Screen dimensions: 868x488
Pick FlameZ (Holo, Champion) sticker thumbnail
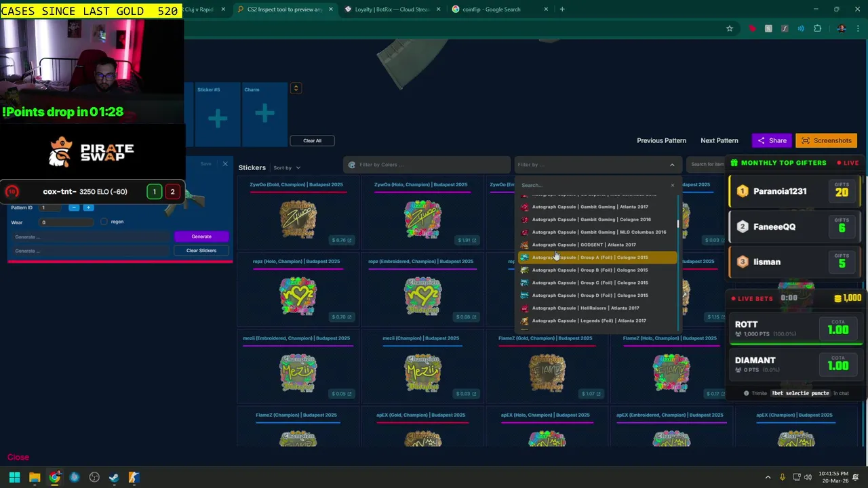click(x=671, y=373)
